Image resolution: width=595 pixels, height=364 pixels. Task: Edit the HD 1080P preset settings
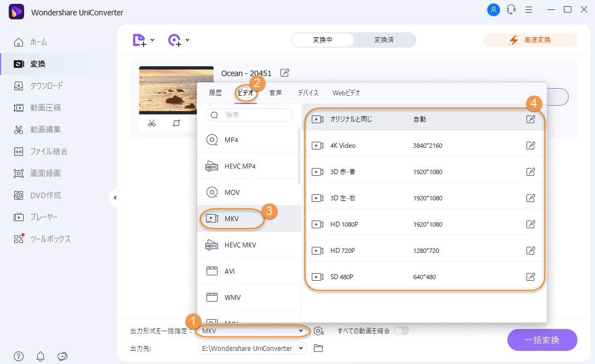pos(530,224)
